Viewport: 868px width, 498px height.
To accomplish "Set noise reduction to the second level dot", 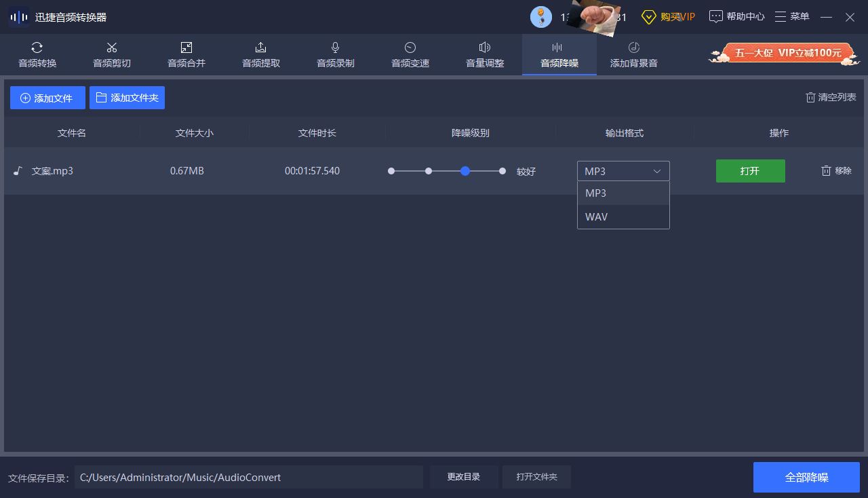I will pyautogui.click(x=429, y=171).
